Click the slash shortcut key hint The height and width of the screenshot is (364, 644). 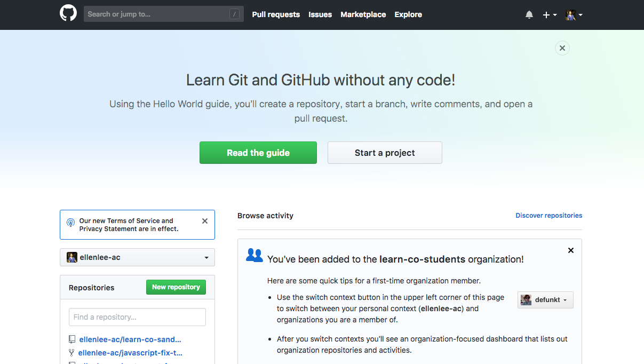click(234, 14)
